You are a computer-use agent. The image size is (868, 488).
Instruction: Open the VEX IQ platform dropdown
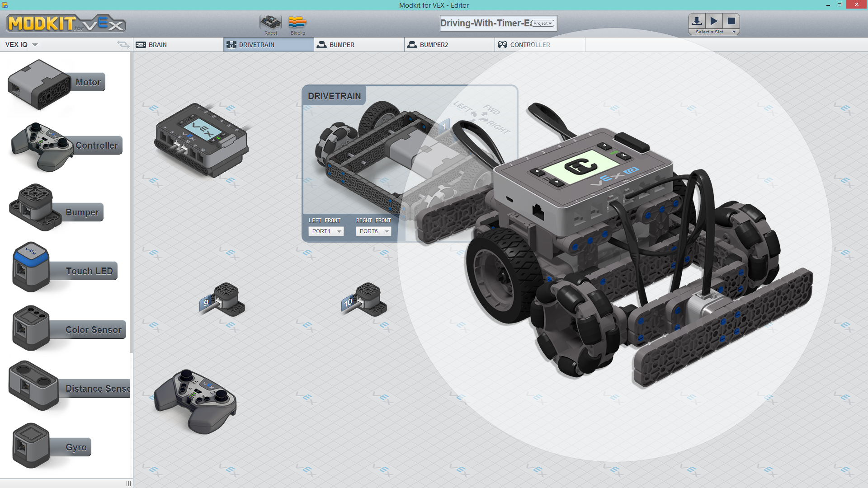point(21,45)
